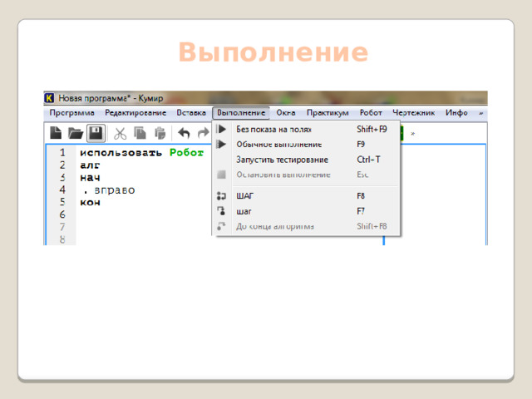532x399 pixels.
Task: Click the Open folder toolbar icon
Action: tap(76, 133)
